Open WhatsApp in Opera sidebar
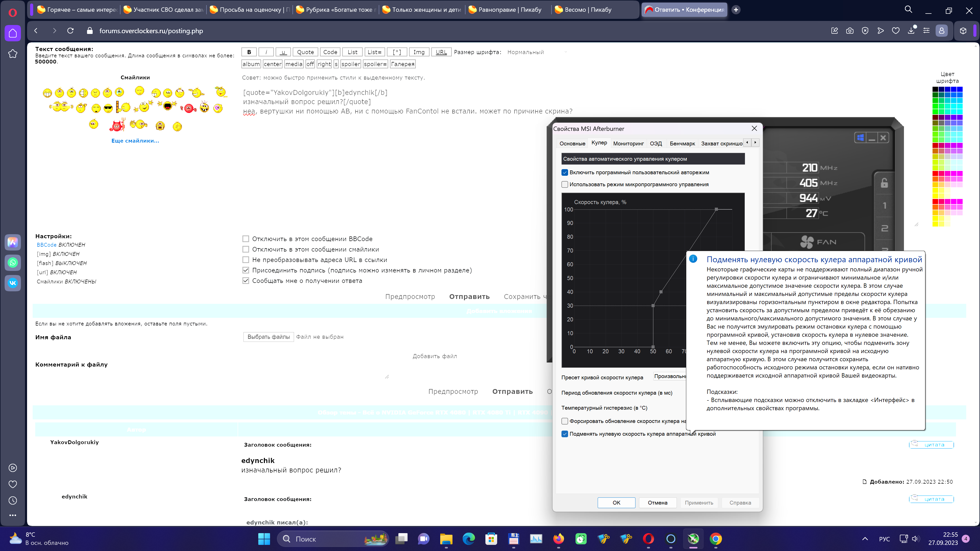Screen dimensions: 980x551 (x=13, y=262)
